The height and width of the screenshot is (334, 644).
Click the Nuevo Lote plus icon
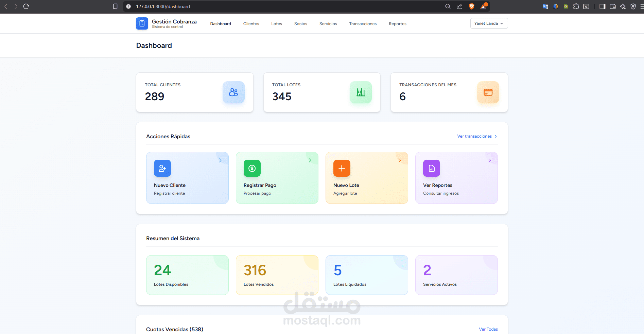tap(342, 168)
